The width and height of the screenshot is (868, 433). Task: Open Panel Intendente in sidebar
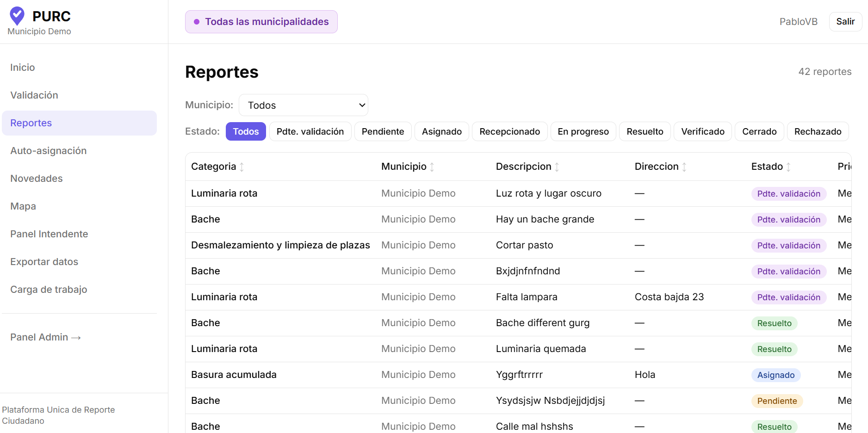click(x=79, y=234)
